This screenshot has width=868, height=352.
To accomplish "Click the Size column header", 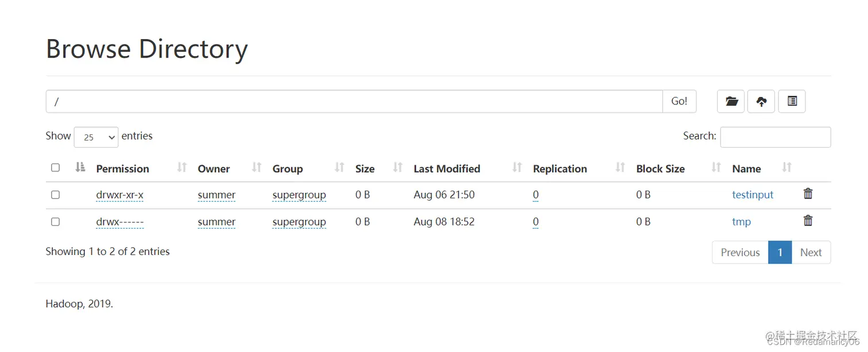I will point(365,169).
